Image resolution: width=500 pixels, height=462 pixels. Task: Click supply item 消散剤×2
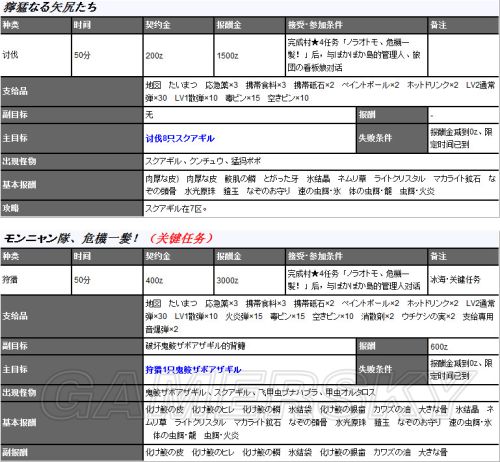pos(378,316)
